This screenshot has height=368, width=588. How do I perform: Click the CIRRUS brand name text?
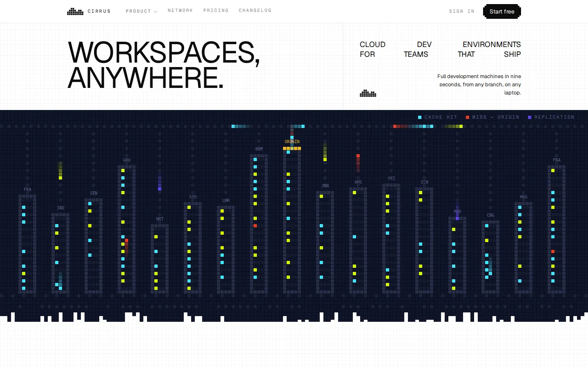pos(99,11)
